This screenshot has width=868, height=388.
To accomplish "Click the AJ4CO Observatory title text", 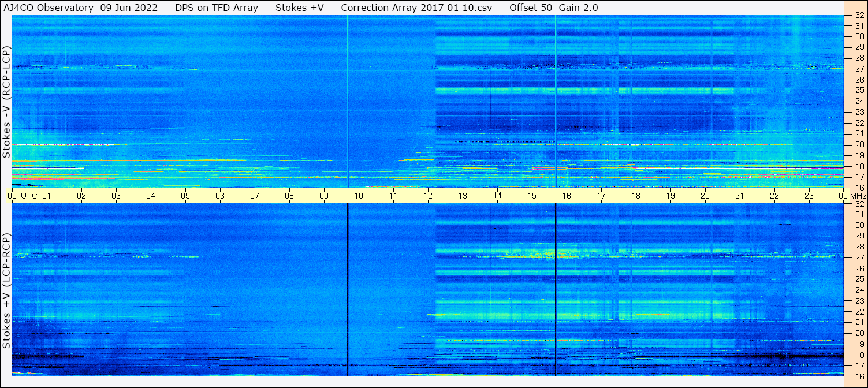I will [49, 8].
